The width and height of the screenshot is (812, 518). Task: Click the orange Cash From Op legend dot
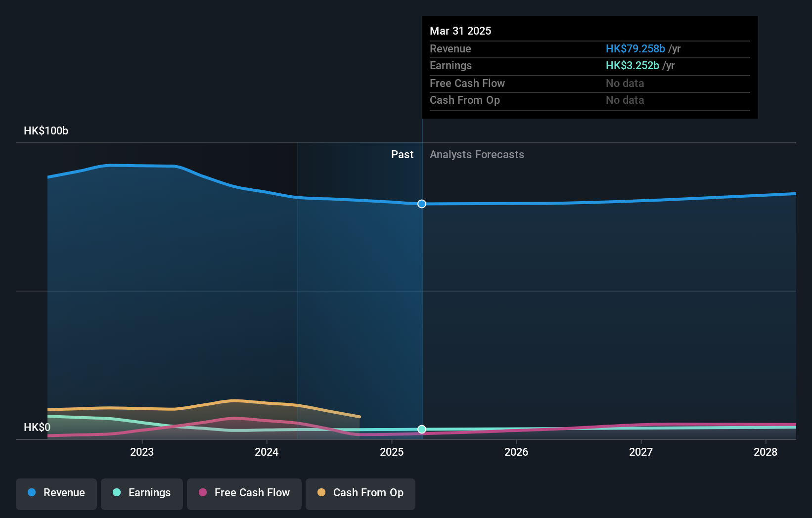[321, 492]
